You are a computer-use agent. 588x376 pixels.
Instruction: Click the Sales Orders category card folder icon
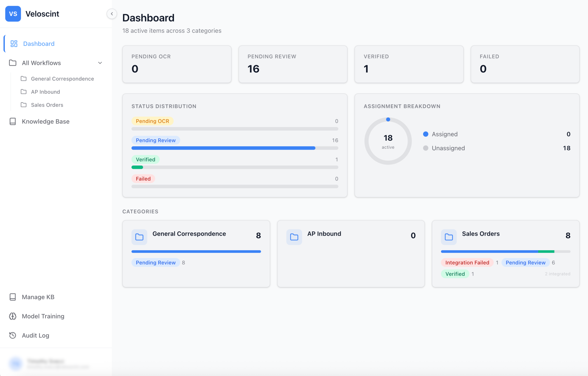[x=449, y=237]
